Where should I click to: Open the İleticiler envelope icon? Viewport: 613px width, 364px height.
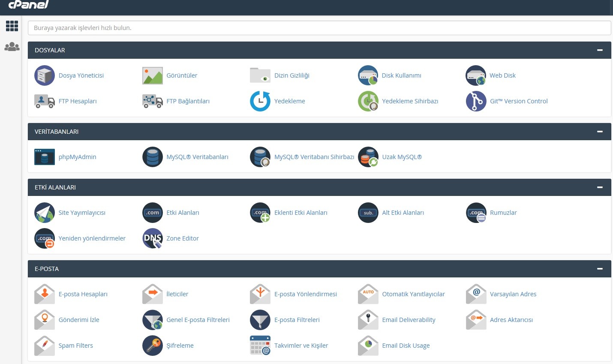pos(153,294)
